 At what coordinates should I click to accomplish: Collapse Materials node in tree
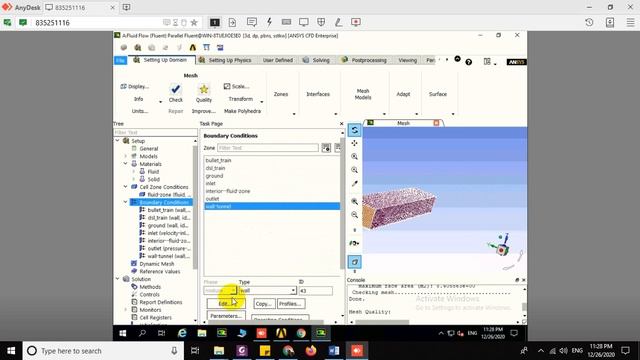click(x=126, y=164)
